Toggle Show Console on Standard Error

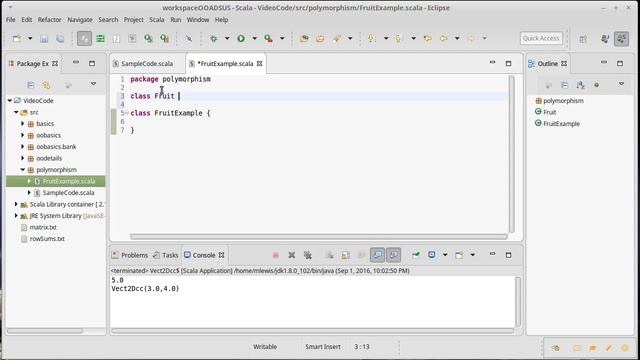pos(393,255)
